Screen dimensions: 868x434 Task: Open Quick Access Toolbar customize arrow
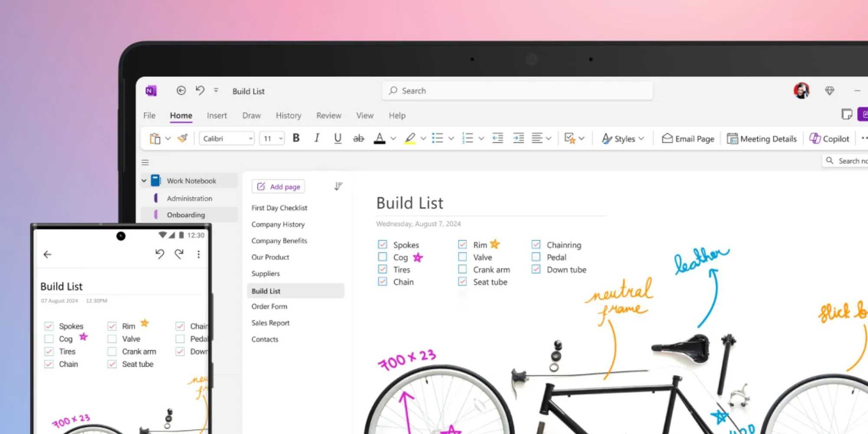[x=216, y=90]
